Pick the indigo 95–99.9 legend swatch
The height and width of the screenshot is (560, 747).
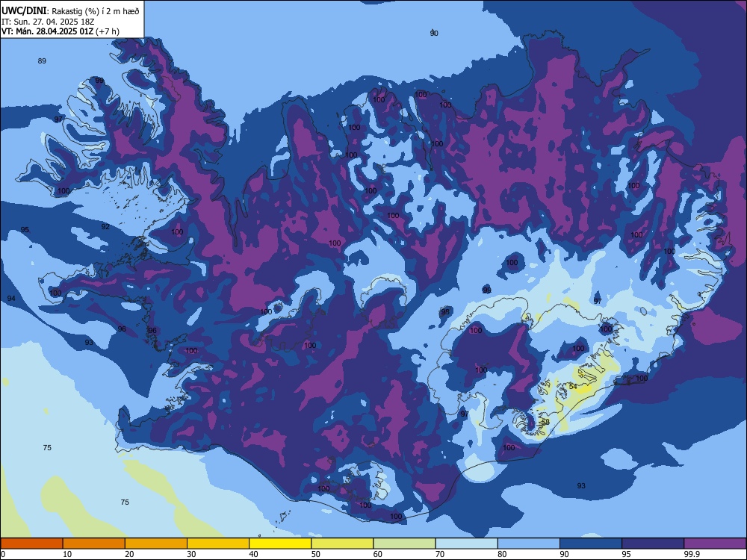[x=653, y=544]
